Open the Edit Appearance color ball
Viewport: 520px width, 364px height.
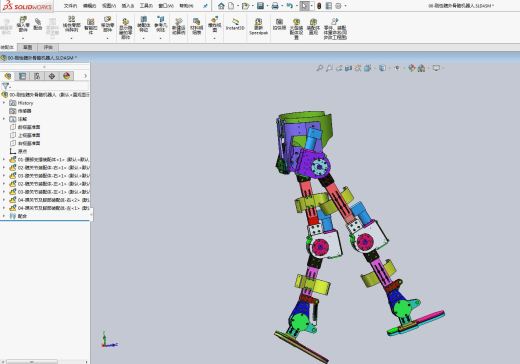tap(412, 68)
